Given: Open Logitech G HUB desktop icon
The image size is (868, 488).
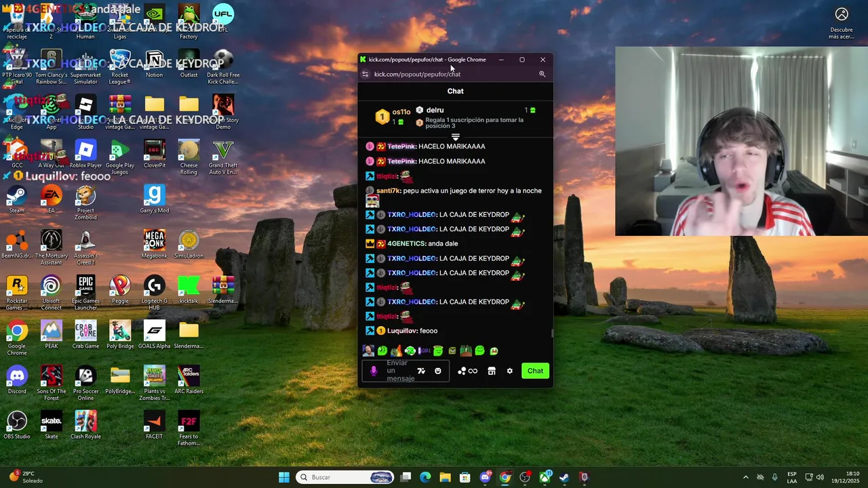Looking at the screenshot, I should point(155,293).
